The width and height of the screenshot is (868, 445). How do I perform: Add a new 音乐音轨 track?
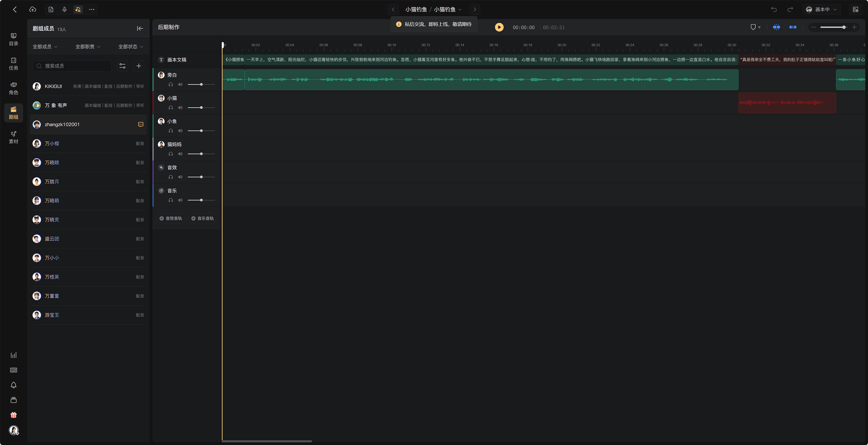(203, 219)
